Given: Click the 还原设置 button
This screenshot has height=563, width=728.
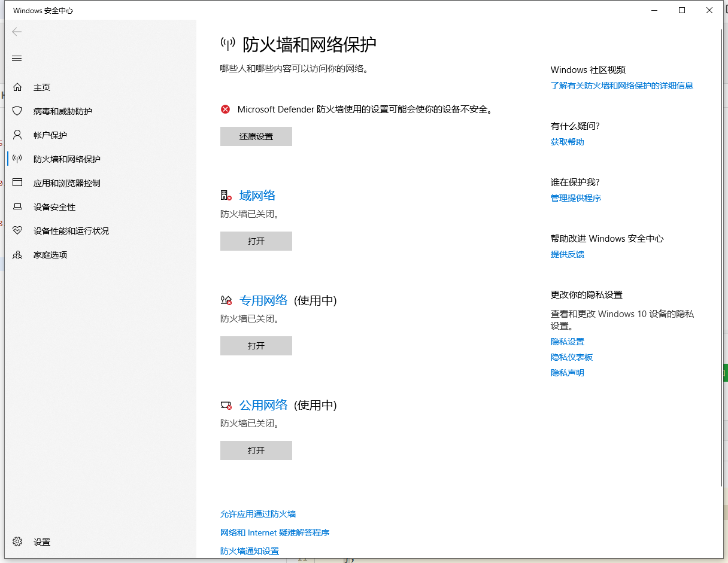Looking at the screenshot, I should [256, 136].
